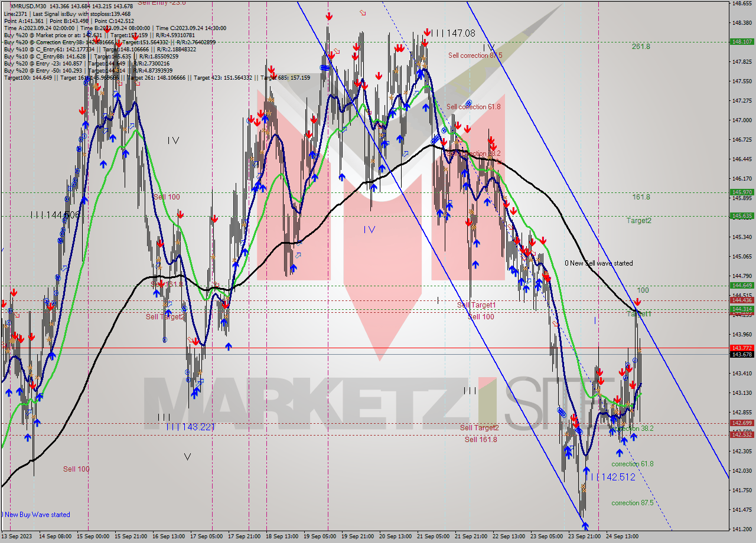Select the green 'Target1' label

click(x=639, y=315)
